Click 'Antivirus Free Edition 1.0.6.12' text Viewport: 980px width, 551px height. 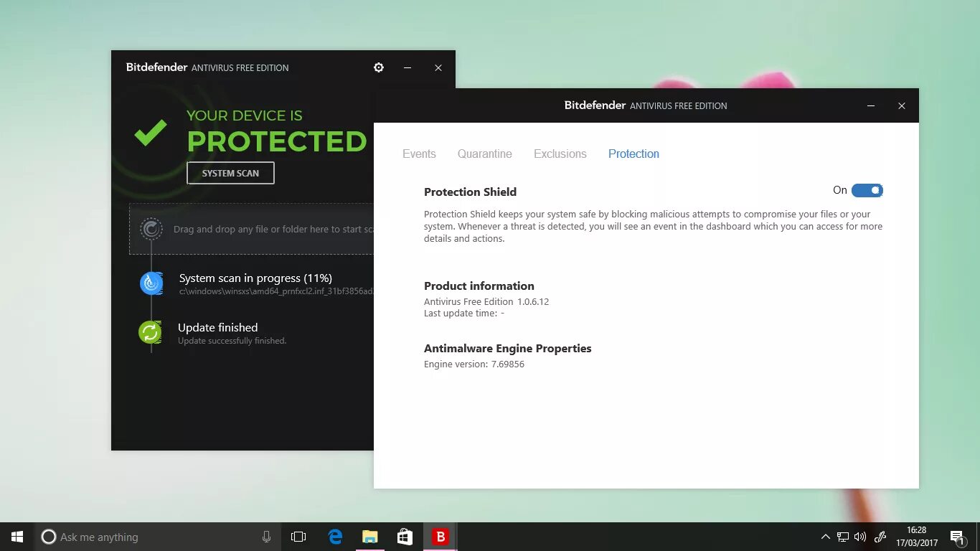(x=486, y=301)
